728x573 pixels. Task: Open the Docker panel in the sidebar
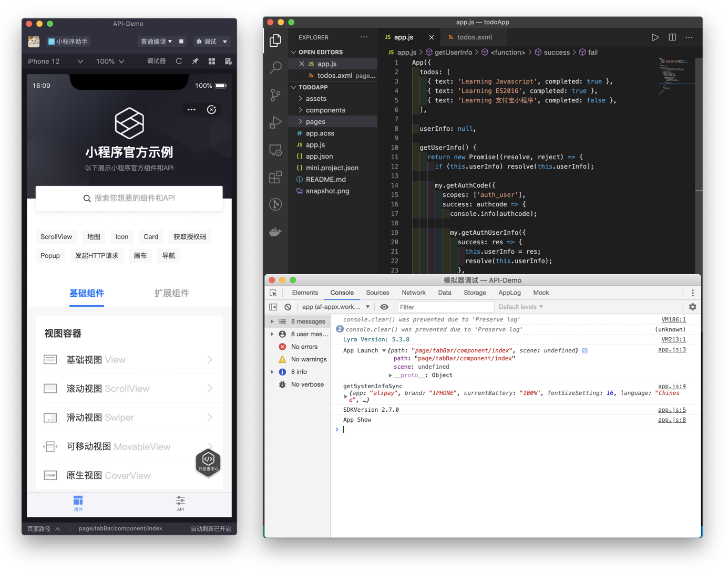(275, 231)
